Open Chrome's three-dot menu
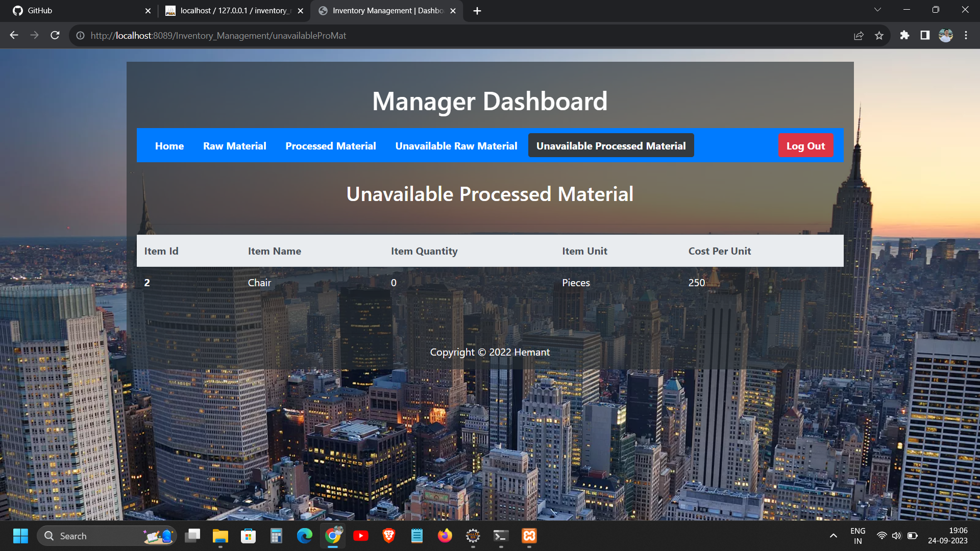 (x=966, y=35)
